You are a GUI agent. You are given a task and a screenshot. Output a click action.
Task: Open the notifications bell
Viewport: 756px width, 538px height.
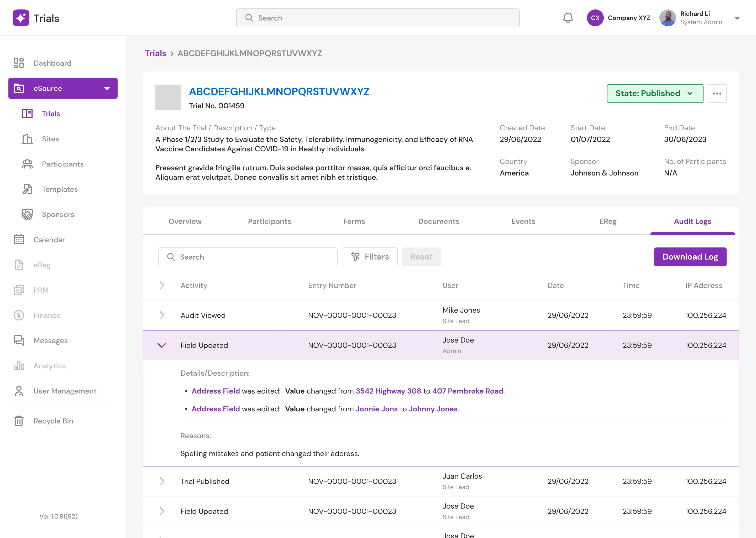click(x=568, y=18)
